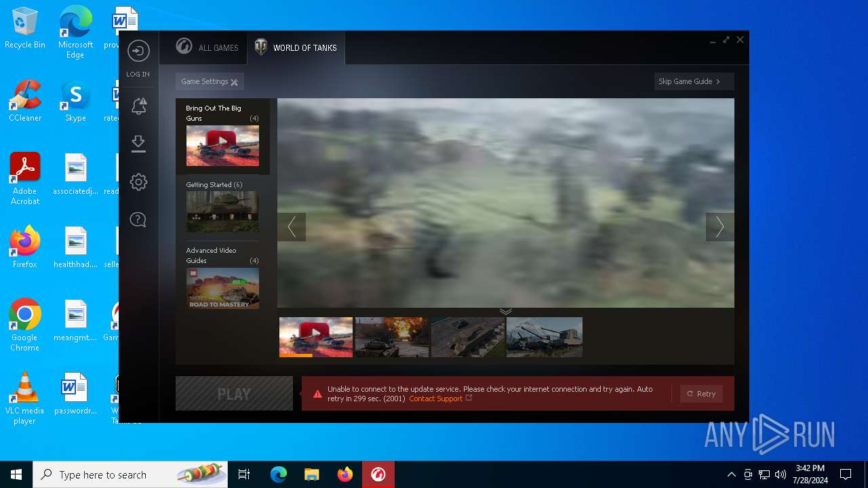This screenshot has height=488, width=868.
Task: Open Wargaming Game Center taskbar icon
Action: click(378, 474)
